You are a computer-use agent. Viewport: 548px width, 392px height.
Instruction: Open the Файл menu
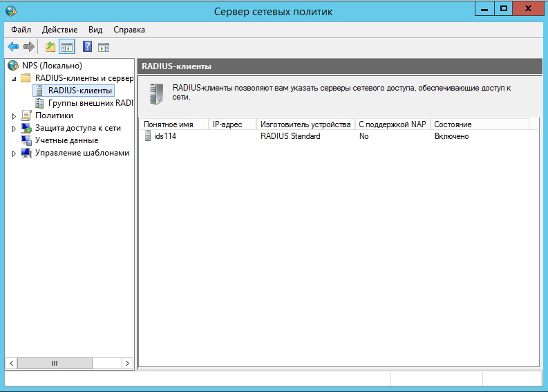tap(21, 30)
